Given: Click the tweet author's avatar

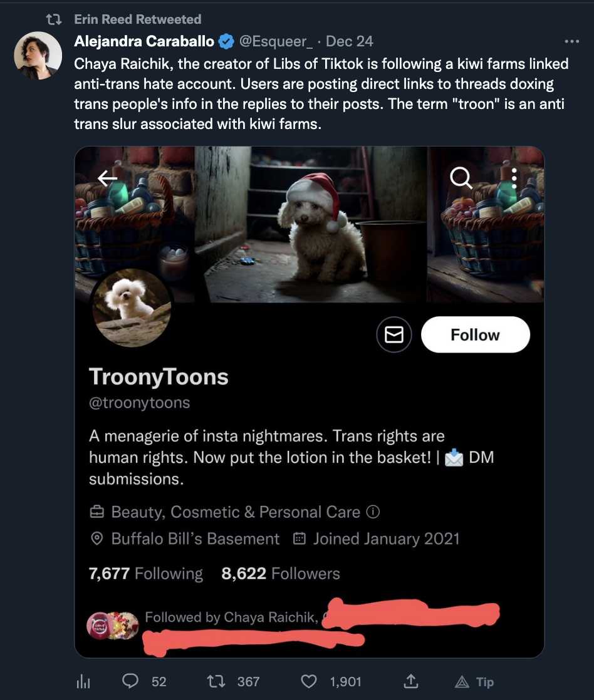Looking at the screenshot, I should (x=38, y=55).
